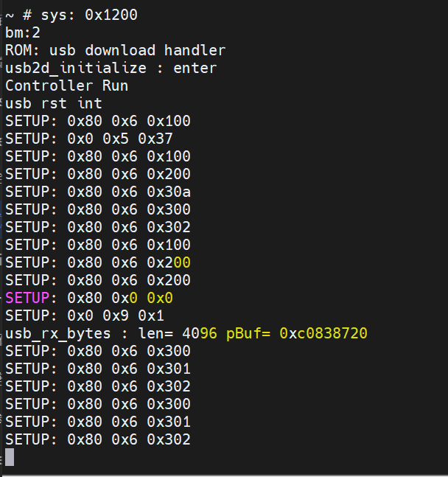Click the yellow '0x0 0x0' values
The width and height of the screenshot is (448, 477).
pos(151,298)
